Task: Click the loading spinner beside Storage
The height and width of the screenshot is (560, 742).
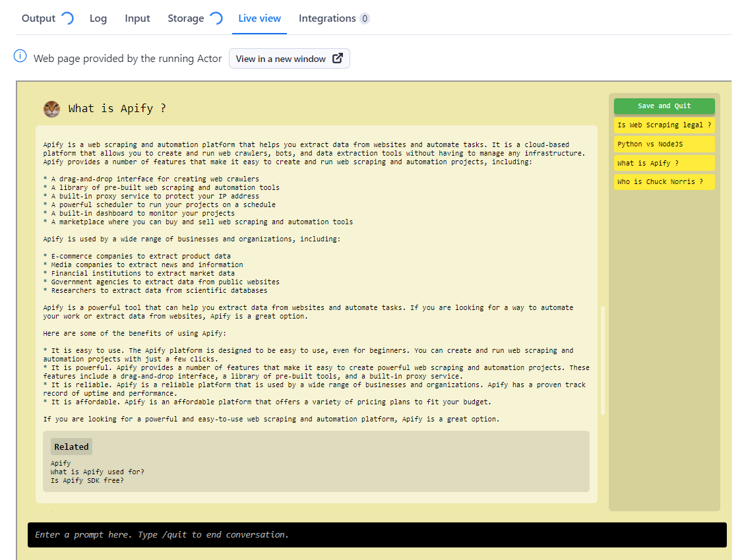Action: click(x=216, y=18)
